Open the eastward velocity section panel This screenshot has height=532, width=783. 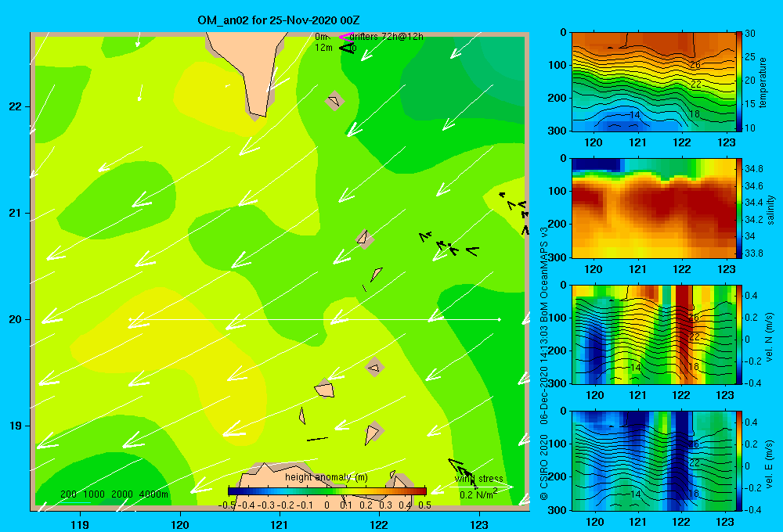(653, 461)
